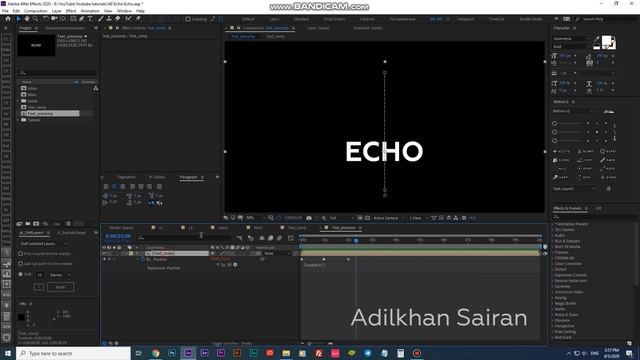640x360 pixels.
Task: Open Telegram from the taskbar
Action: click(x=368, y=353)
